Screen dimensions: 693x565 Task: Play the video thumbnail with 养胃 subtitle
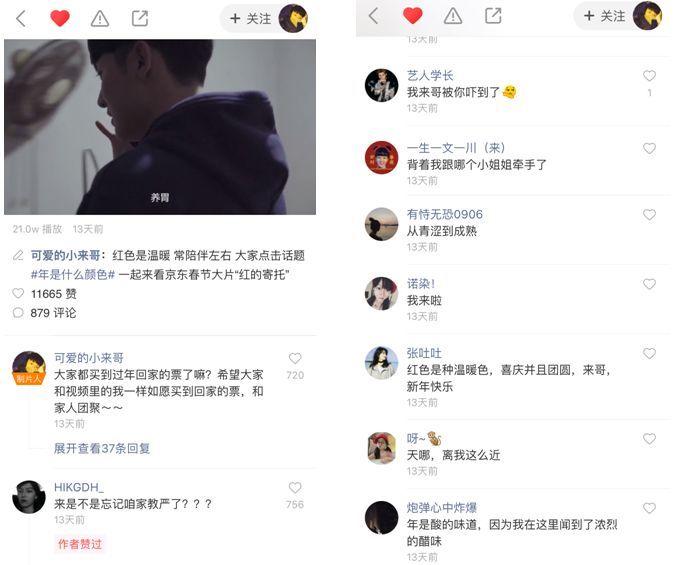[160, 127]
